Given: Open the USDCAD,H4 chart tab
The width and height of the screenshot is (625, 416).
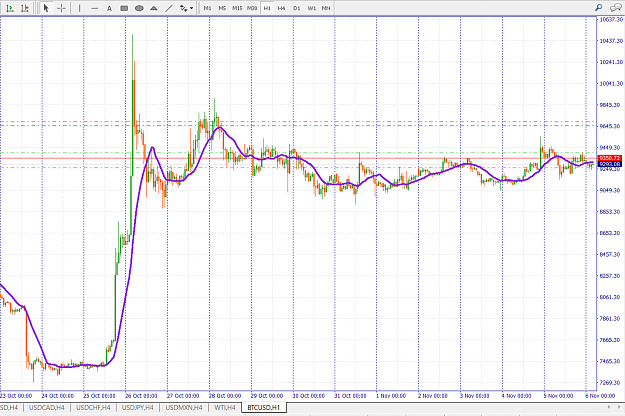Looking at the screenshot, I should pyautogui.click(x=47, y=408).
